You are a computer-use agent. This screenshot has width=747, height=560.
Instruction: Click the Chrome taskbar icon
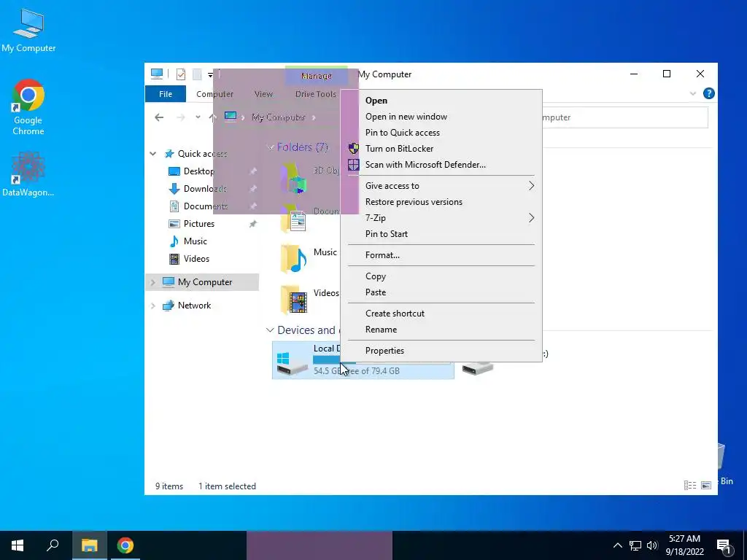(125, 545)
